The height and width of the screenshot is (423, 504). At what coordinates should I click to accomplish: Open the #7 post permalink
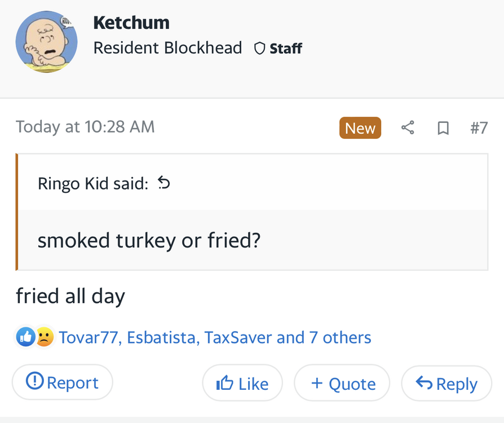point(479,128)
